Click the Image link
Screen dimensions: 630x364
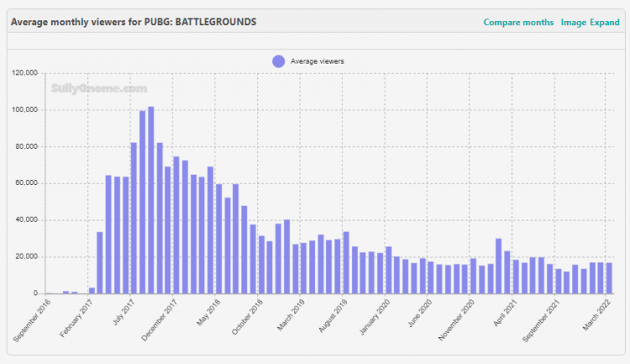(x=573, y=23)
